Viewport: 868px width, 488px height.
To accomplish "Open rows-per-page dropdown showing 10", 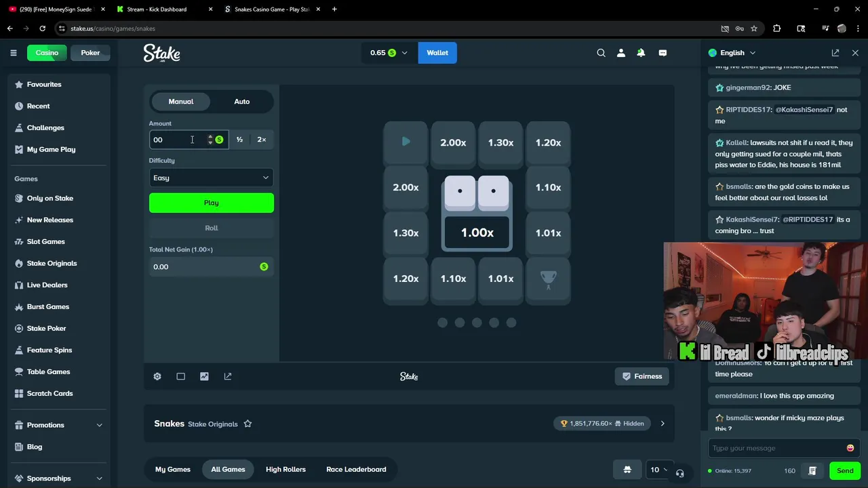I will (x=658, y=470).
